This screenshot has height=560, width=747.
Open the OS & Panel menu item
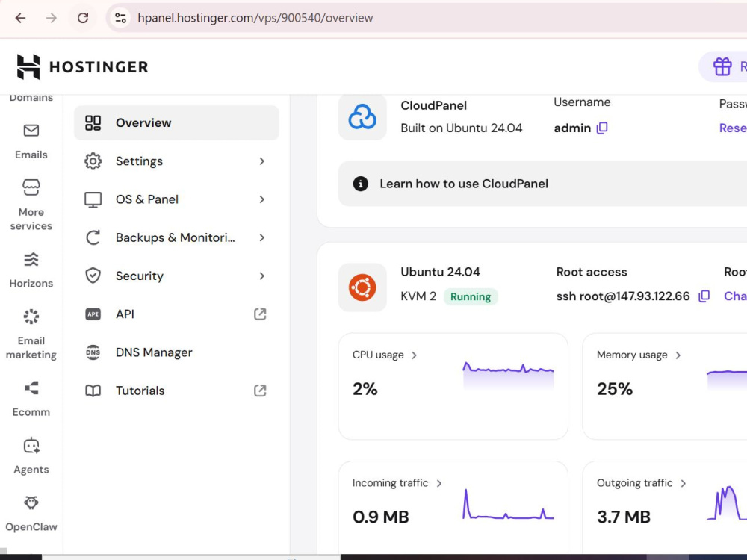(176, 199)
